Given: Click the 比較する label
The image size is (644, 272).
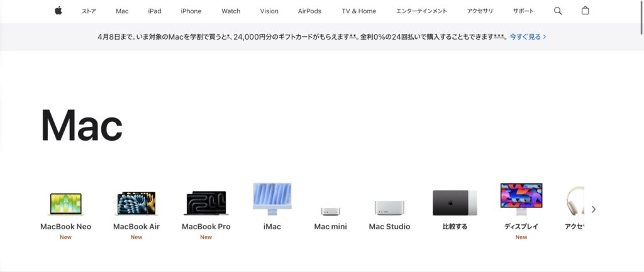Looking at the screenshot, I should [455, 227].
